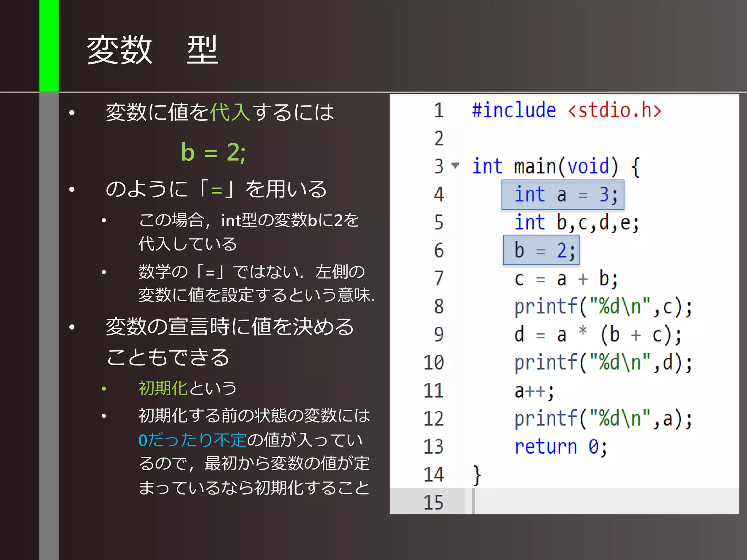Click the highlighted 'b = 2;' code in editor
The image size is (747, 560).
(541, 250)
